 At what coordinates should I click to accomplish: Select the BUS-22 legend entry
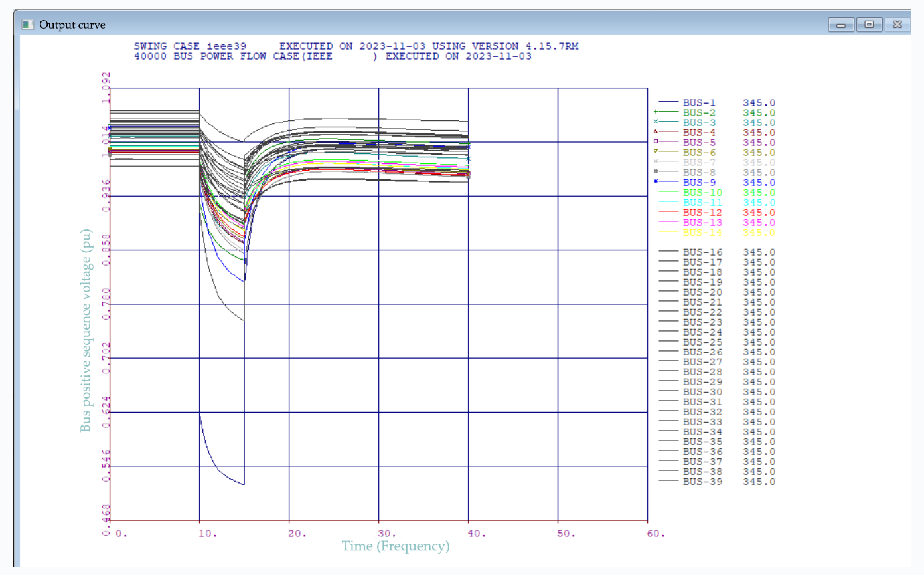(x=717, y=312)
